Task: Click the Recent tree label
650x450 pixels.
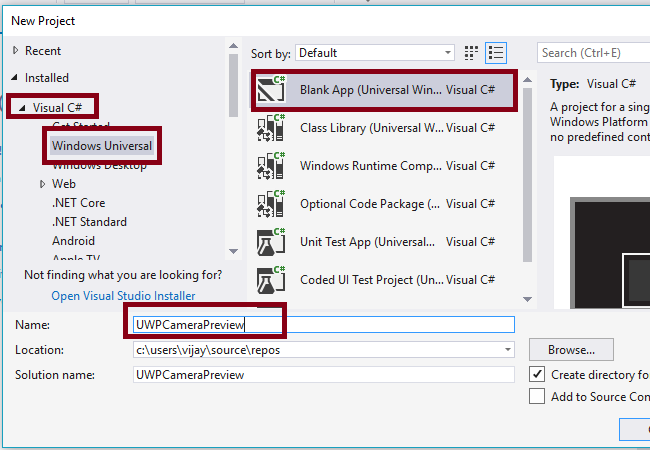Action: [43, 51]
